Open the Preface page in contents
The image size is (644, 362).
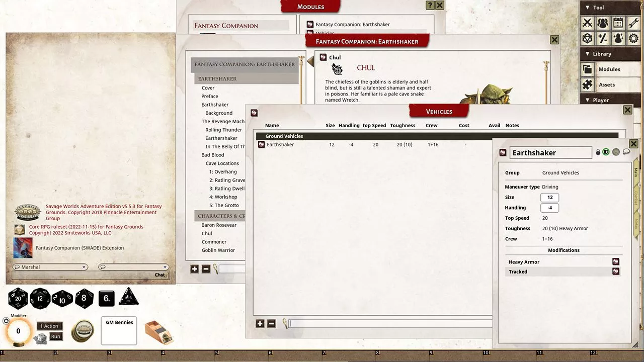coord(210,97)
